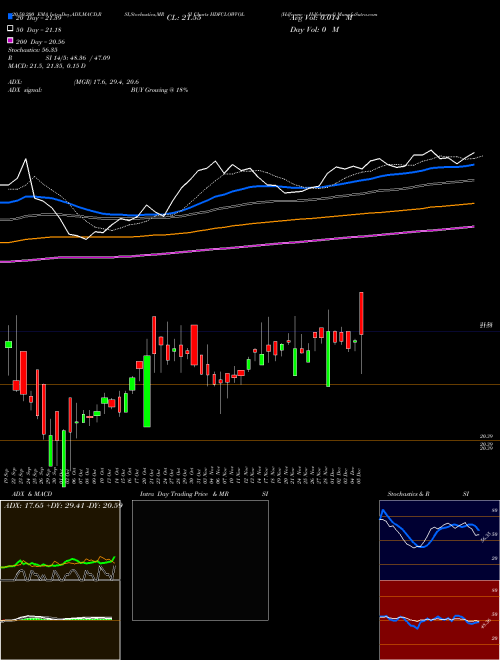Viewport: 500px width, 660px height.
Task: Select the '200 Day - 20.56' legend text
Action: (40, 42)
